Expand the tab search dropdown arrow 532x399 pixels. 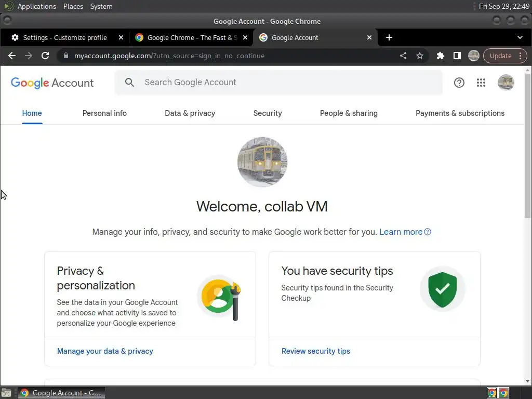pyautogui.click(x=520, y=37)
